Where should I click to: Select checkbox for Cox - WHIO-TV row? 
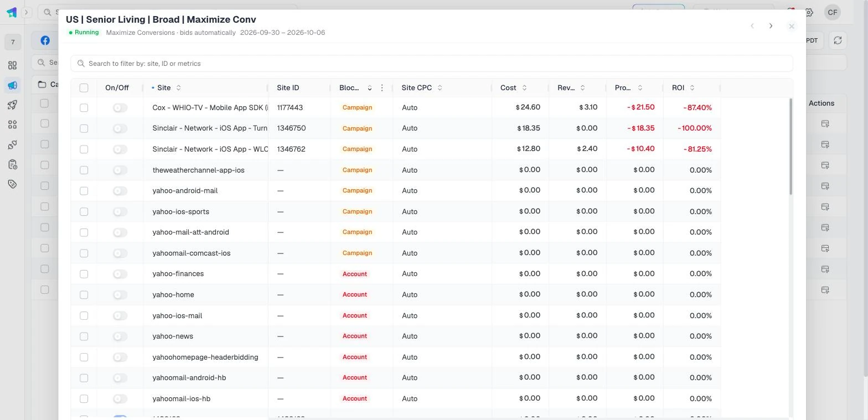(84, 108)
